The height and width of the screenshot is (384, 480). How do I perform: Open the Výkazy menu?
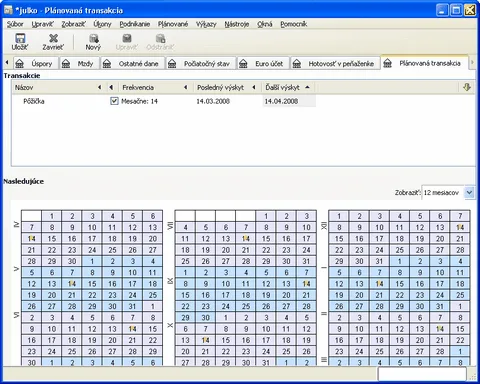coord(206,24)
